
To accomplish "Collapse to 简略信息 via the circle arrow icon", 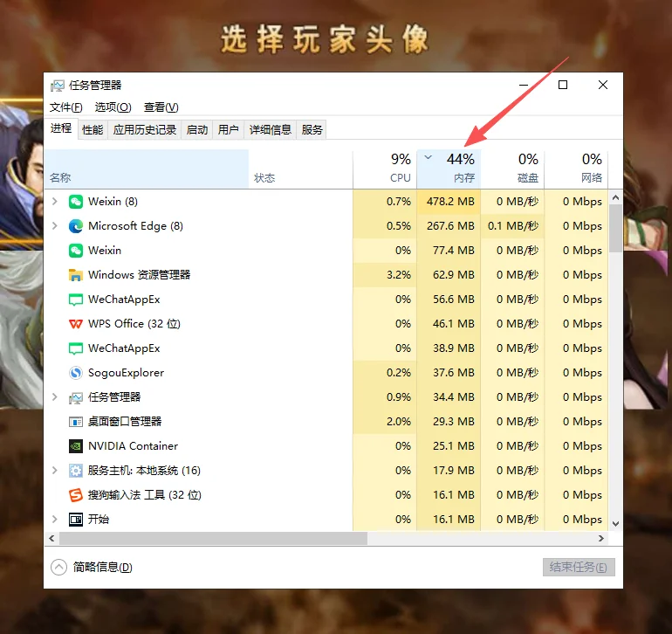I will pos(58,567).
